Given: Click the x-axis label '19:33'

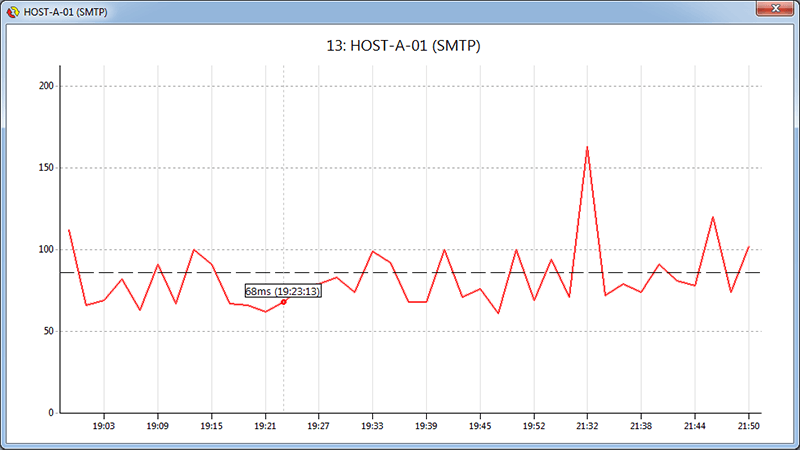Looking at the screenshot, I should point(372,426).
